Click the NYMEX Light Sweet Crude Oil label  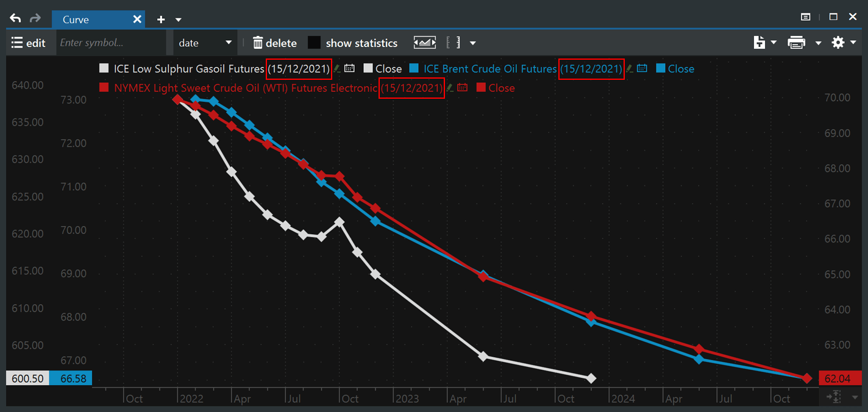246,88
